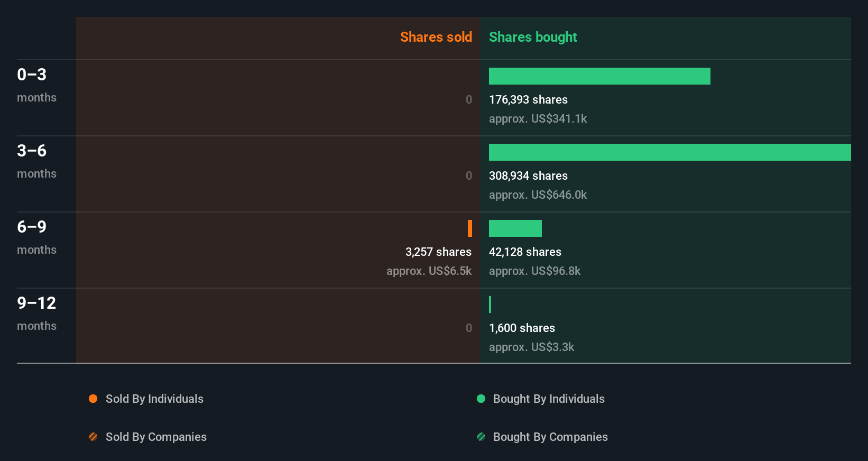This screenshot has height=461, width=868.
Task: Click the thin 9–12 months bought bar
Action: 490,305
